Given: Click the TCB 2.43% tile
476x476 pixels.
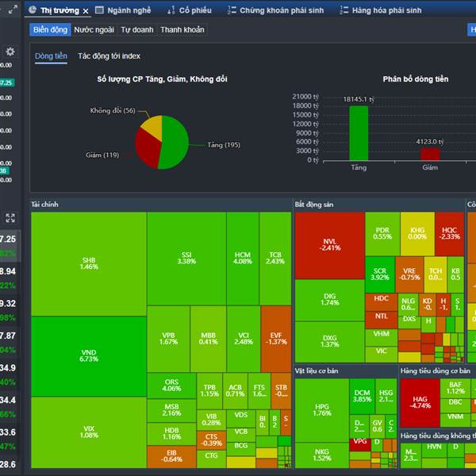Looking at the screenshot, I should pyautogui.click(x=275, y=259).
